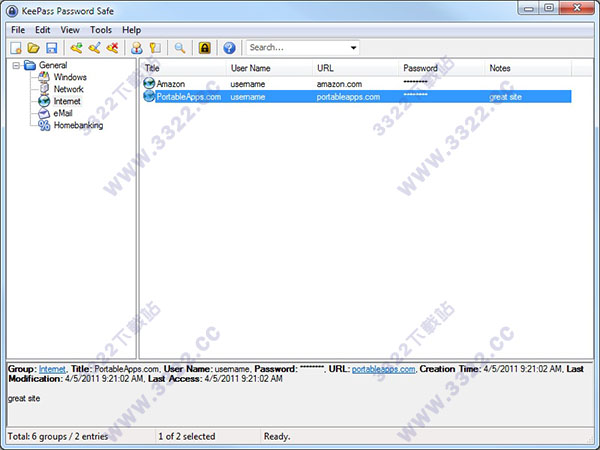Lock workspace with the padlock icon
The image size is (600, 450).
(205, 48)
